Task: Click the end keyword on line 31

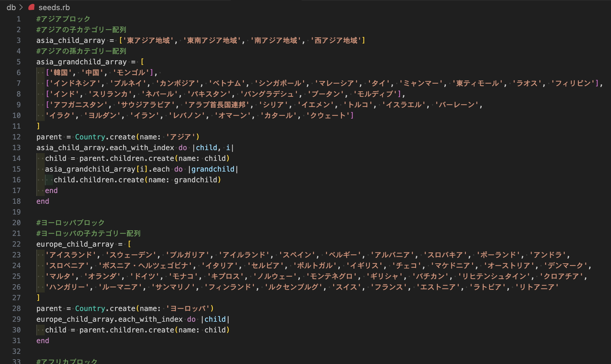Action: coord(43,341)
